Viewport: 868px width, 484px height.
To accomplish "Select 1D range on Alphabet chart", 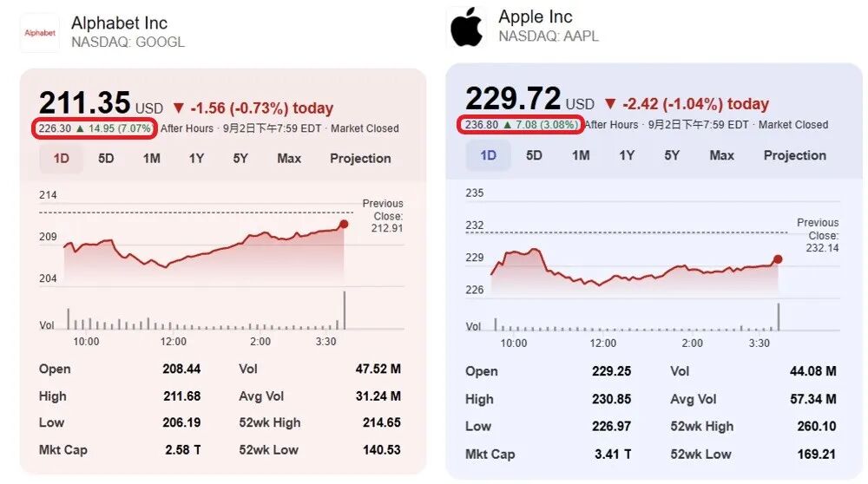I will click(x=62, y=159).
